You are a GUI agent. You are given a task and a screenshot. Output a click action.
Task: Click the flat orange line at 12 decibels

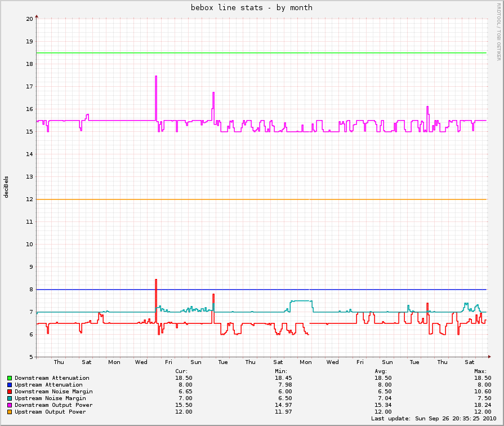261,199
